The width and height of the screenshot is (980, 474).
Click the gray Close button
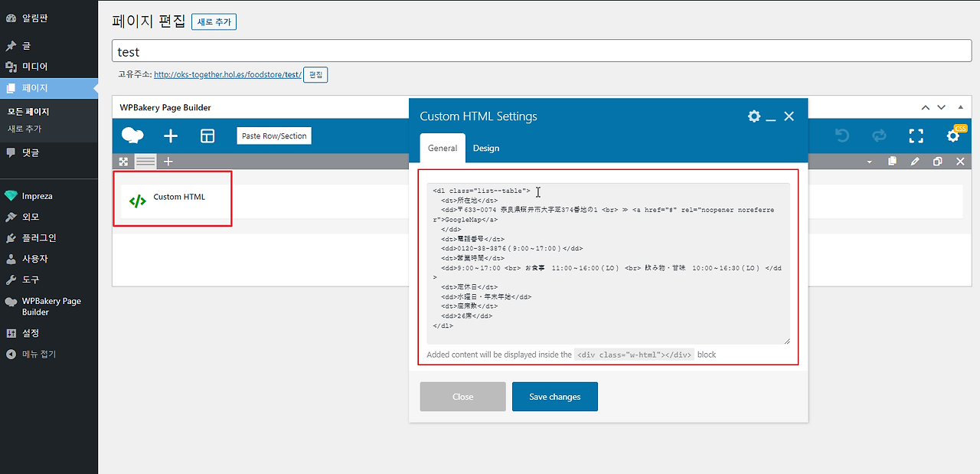click(x=463, y=397)
